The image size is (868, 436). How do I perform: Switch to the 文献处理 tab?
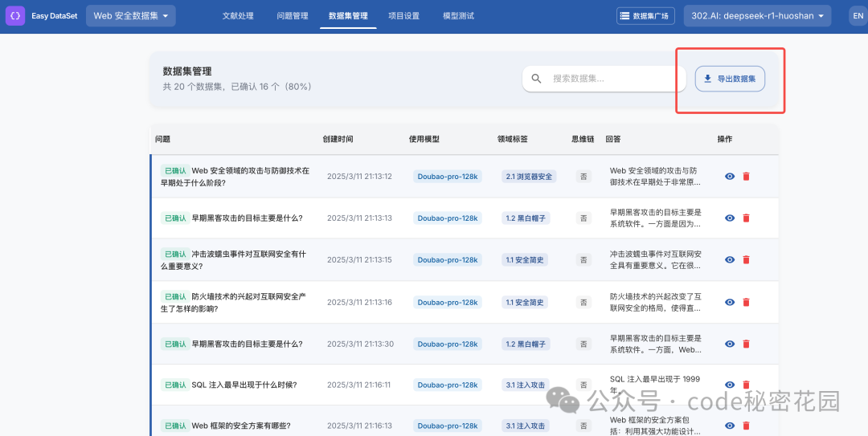point(238,15)
